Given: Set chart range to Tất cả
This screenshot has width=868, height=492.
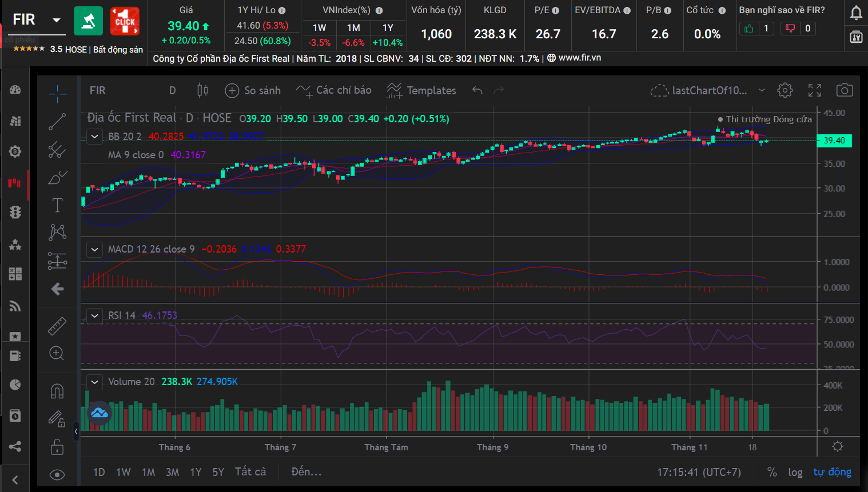Looking at the screenshot, I should [250, 472].
